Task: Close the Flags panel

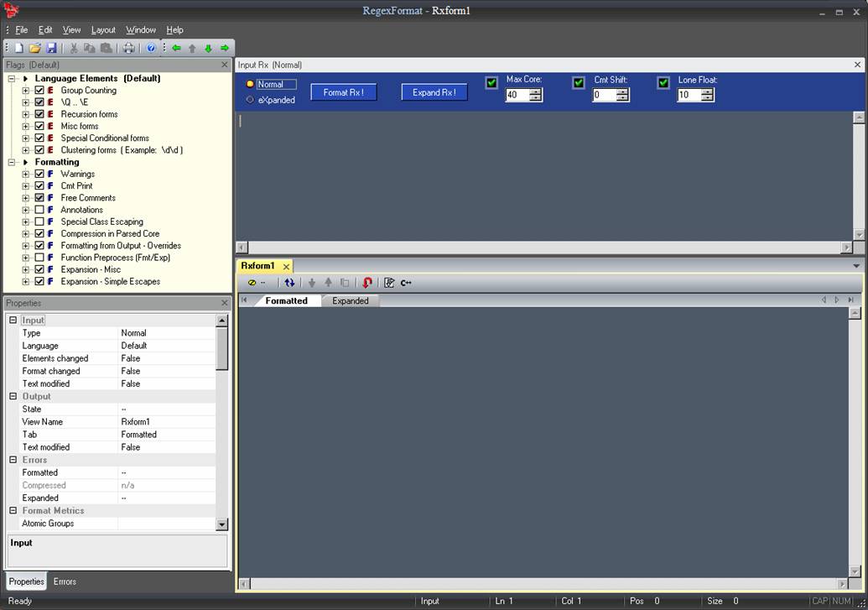Action: click(x=224, y=65)
